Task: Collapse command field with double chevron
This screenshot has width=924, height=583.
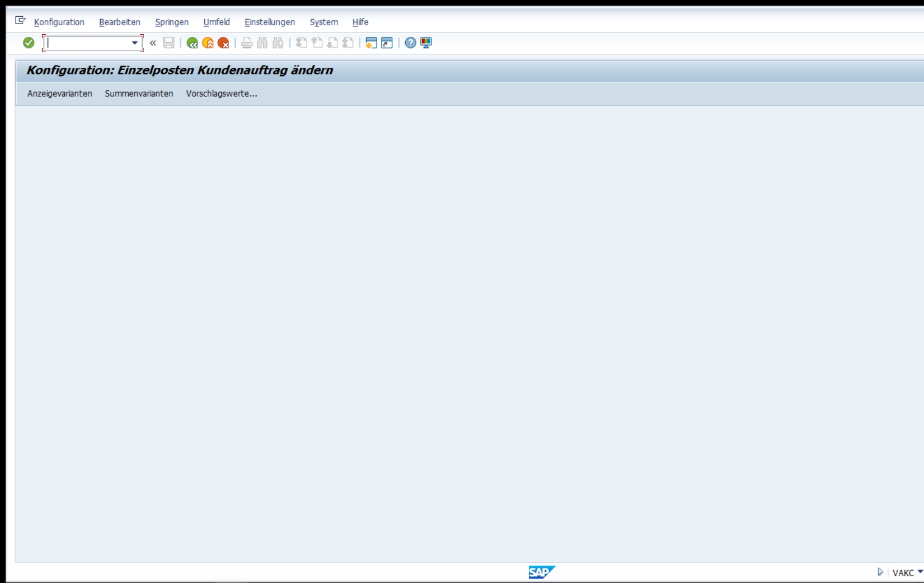Action: click(x=153, y=43)
